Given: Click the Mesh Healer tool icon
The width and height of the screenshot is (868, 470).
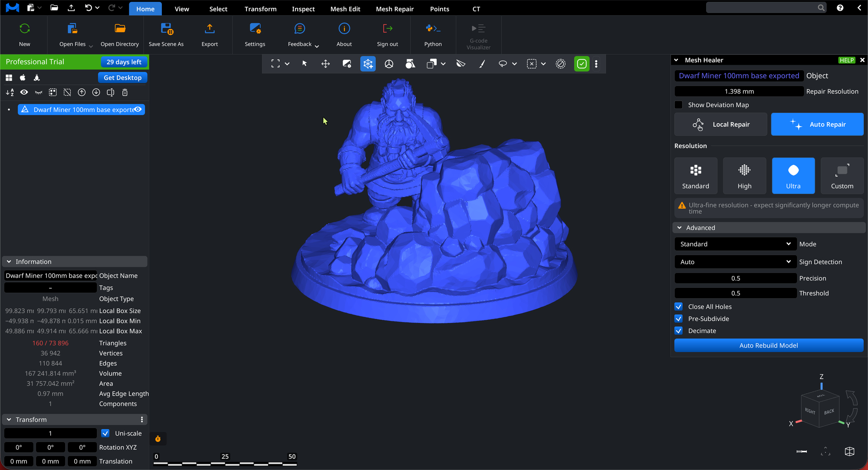Looking at the screenshot, I should point(368,64).
